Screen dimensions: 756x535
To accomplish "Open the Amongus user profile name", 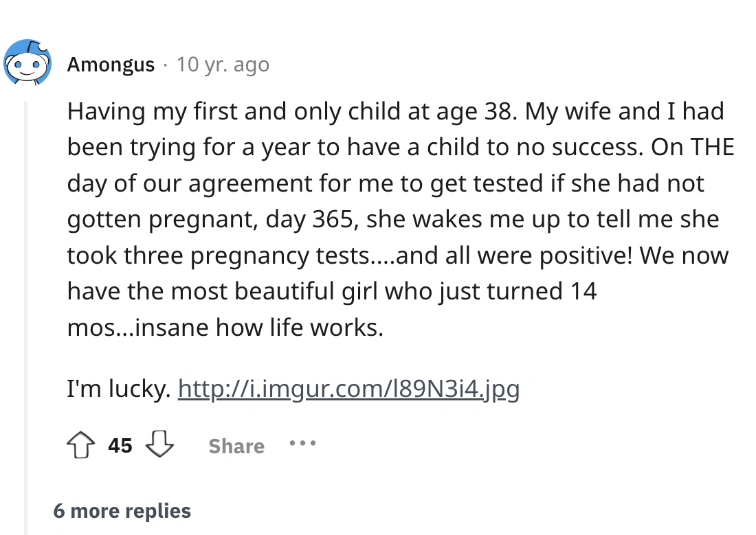I will [111, 65].
